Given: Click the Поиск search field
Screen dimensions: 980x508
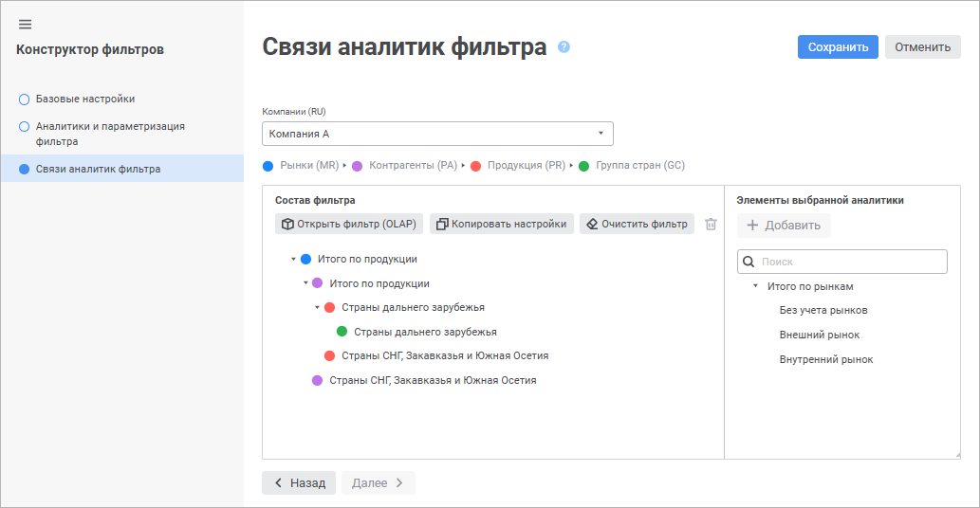Looking at the screenshot, I should click(x=851, y=262).
